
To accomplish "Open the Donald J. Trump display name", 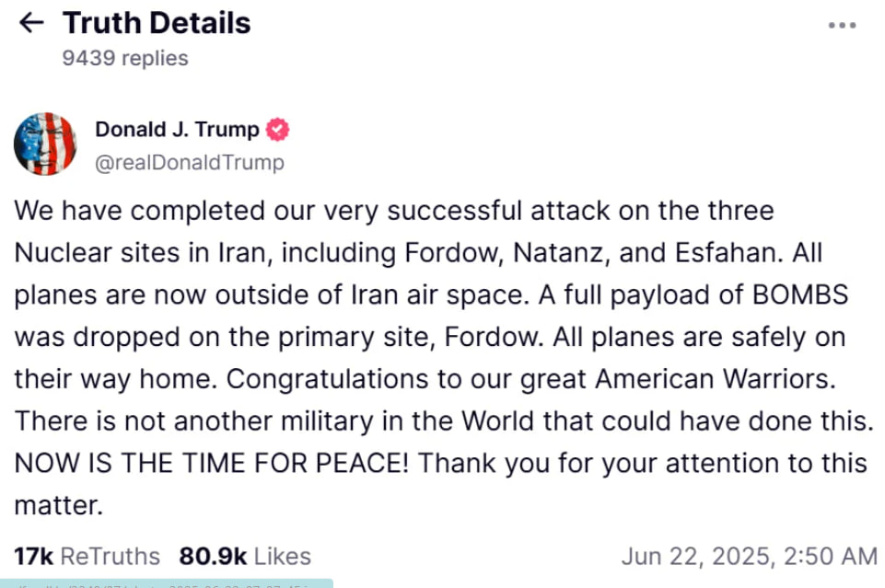I will (x=178, y=130).
